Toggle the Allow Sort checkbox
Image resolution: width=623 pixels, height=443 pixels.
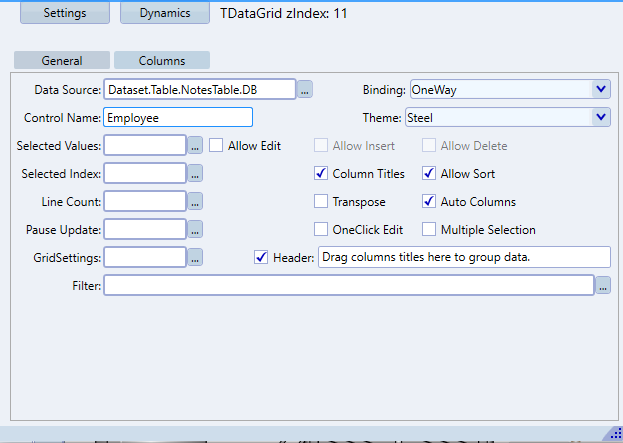tap(429, 174)
